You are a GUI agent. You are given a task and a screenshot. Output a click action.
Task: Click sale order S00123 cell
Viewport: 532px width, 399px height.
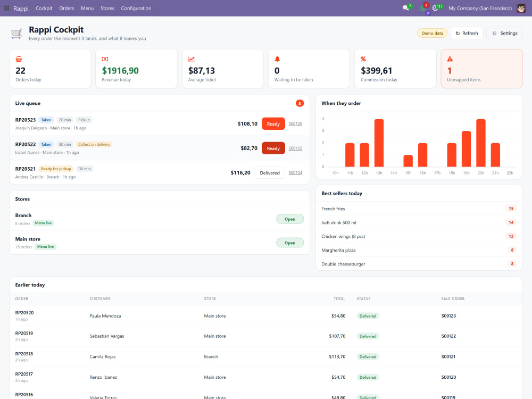pyautogui.click(x=448, y=316)
